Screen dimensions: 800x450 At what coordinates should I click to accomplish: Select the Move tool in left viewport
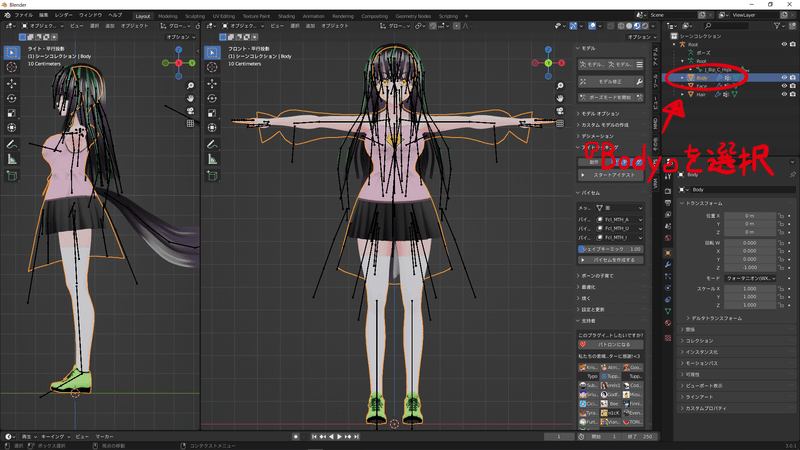12,83
